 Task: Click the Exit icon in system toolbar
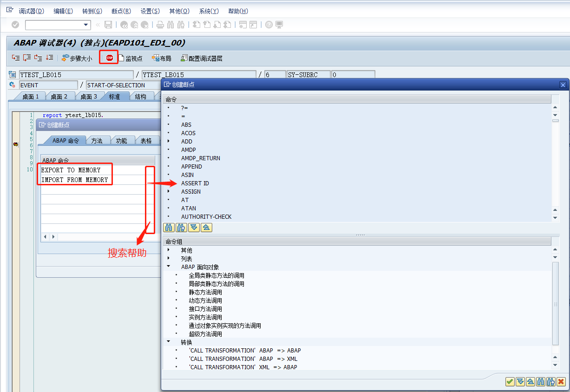[135, 25]
